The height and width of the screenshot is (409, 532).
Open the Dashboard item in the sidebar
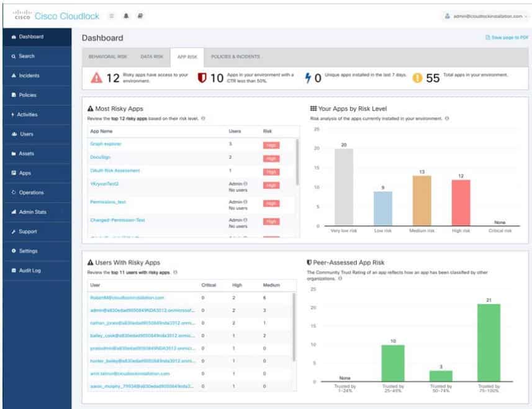37,37
